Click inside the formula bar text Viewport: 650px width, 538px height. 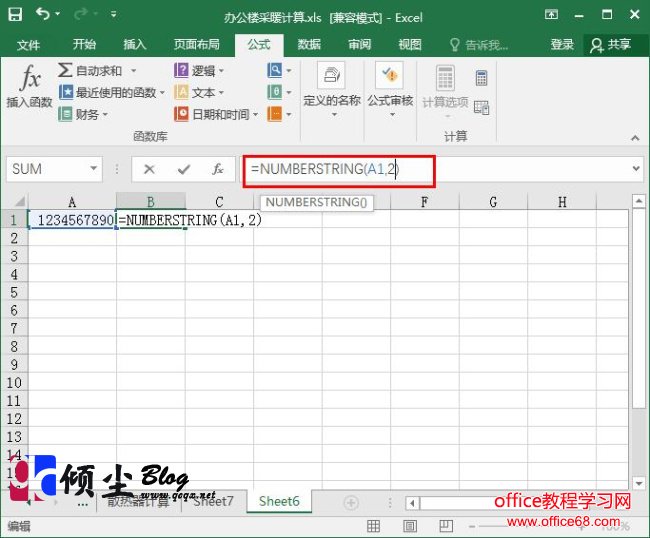[x=325, y=169]
